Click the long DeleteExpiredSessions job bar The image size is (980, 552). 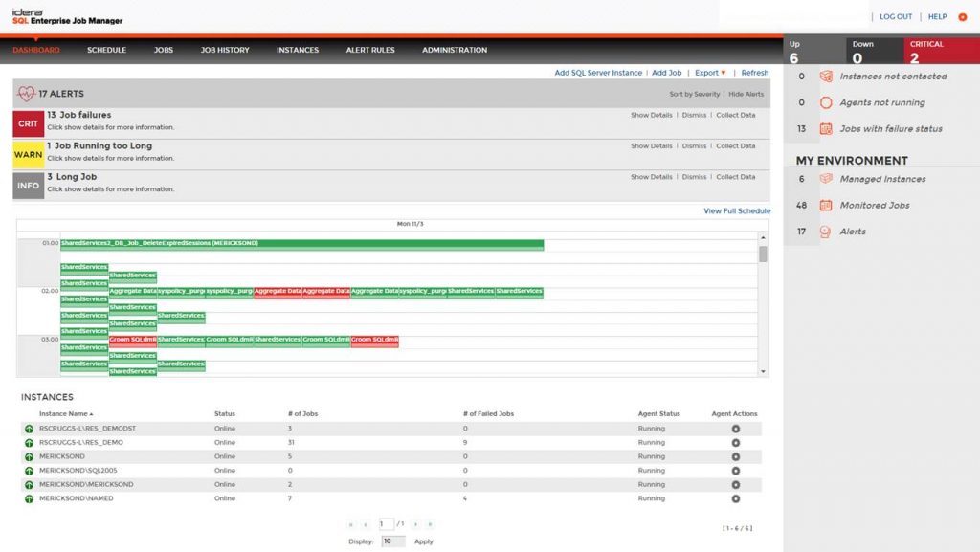(301, 244)
